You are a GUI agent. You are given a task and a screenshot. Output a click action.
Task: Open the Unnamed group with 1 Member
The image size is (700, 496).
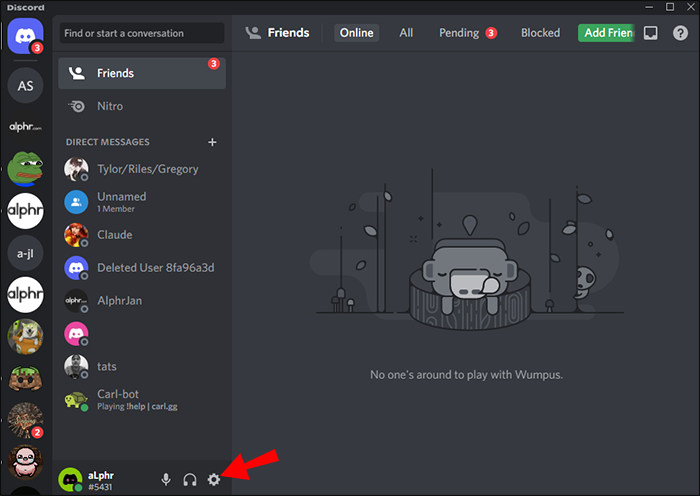click(x=142, y=202)
